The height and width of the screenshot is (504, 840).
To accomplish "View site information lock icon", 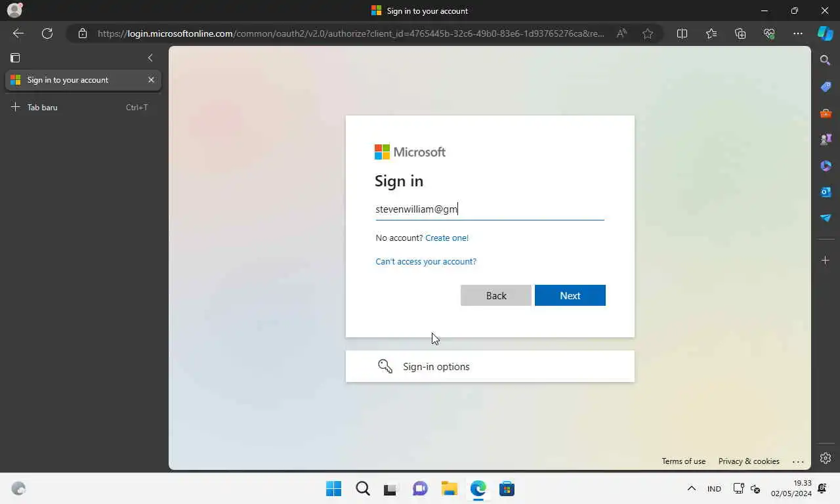I will (x=82, y=33).
